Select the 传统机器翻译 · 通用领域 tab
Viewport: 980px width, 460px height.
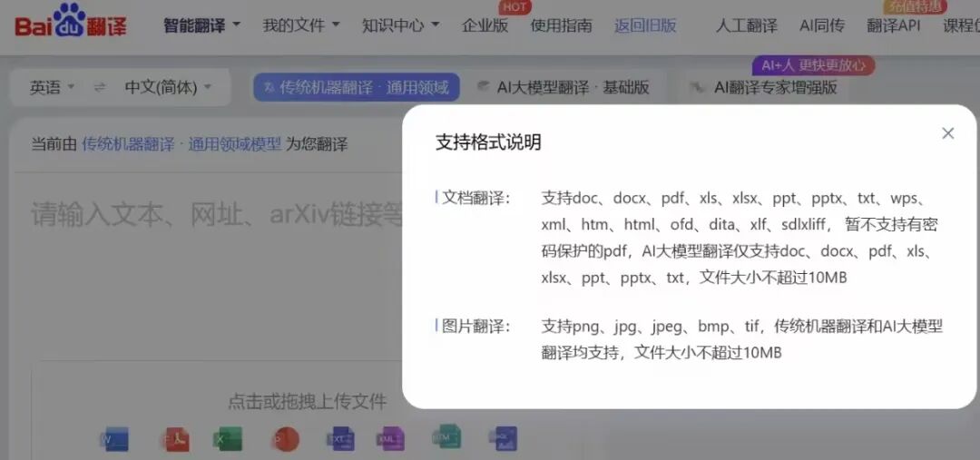pos(357,87)
